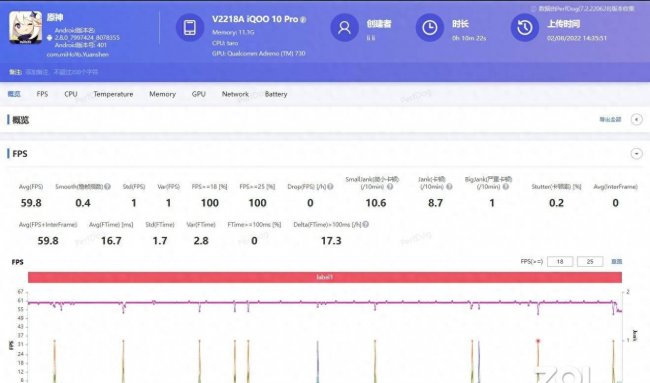Click the Var(FTime) value 2.8

click(x=201, y=241)
